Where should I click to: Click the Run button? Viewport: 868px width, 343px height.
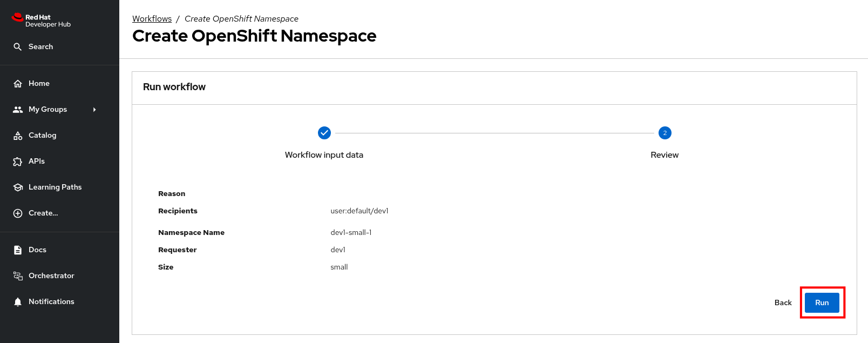pyautogui.click(x=822, y=302)
